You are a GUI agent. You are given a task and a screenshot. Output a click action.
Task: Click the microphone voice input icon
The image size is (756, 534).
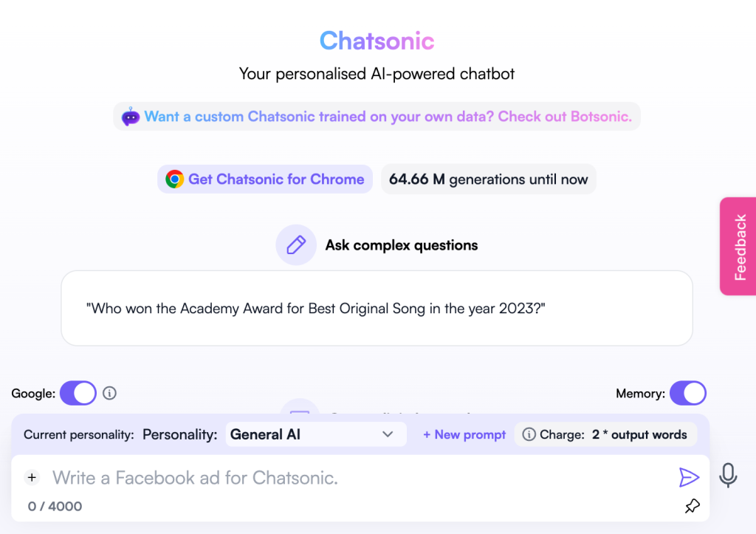pos(728,475)
